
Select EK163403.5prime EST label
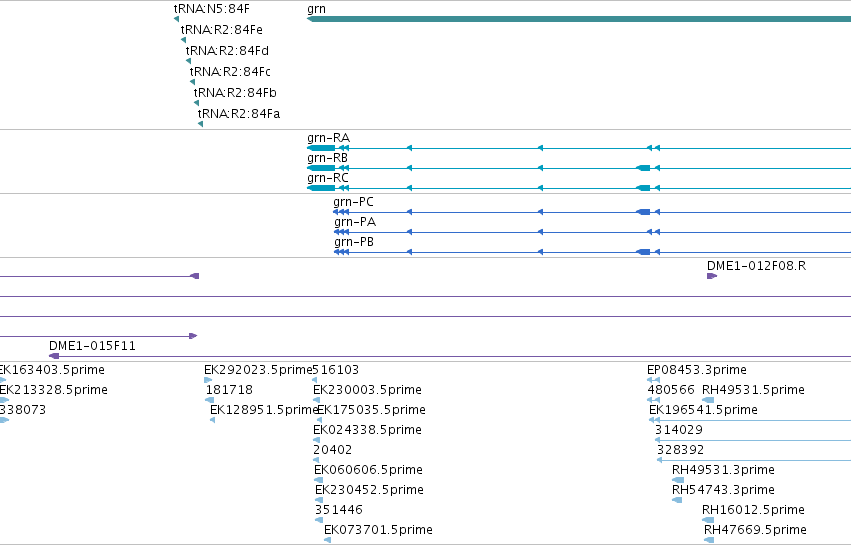(52, 370)
